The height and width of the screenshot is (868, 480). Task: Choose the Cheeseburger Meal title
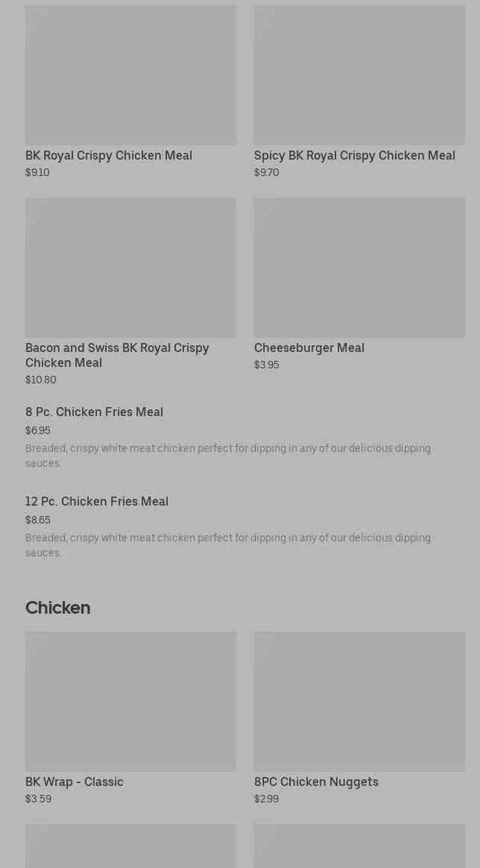coord(309,347)
